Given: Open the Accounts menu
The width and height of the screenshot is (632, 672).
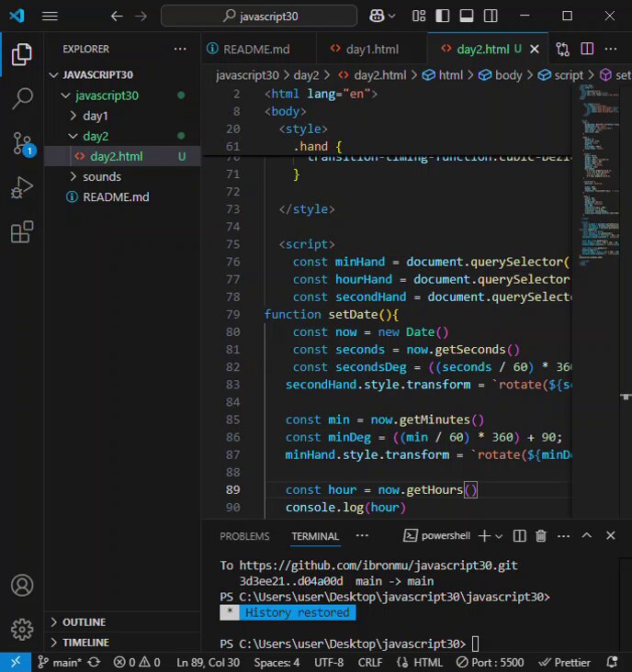Looking at the screenshot, I should pos(22,586).
